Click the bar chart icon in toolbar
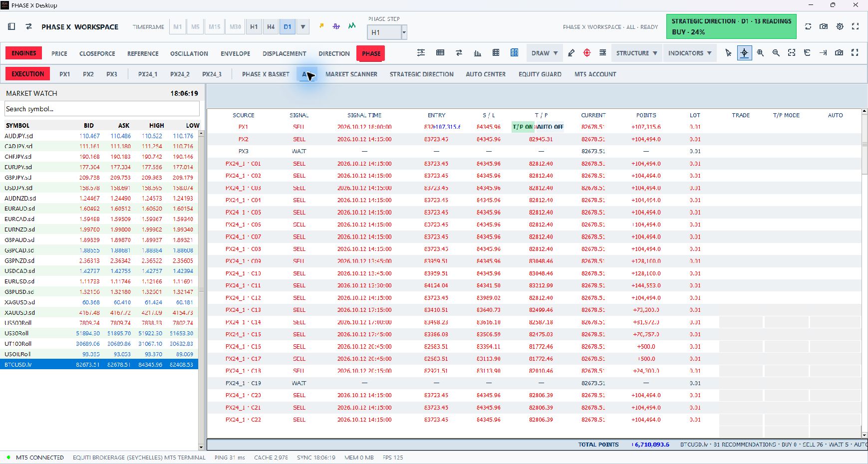Screen dimensions: 868x464 (x=477, y=53)
